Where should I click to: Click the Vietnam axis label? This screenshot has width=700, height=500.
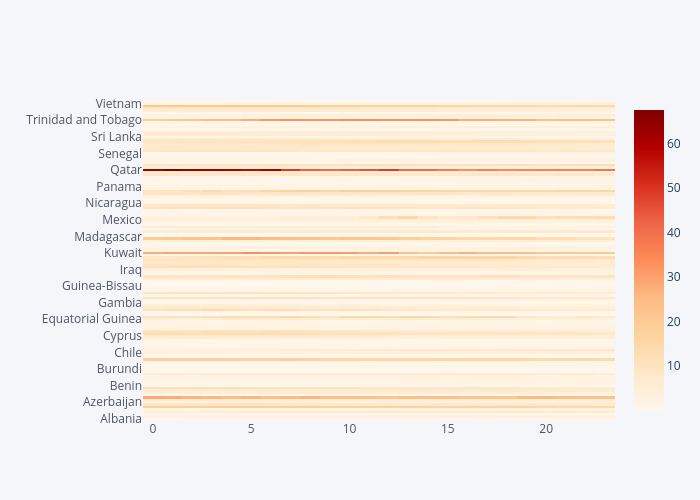click(118, 103)
